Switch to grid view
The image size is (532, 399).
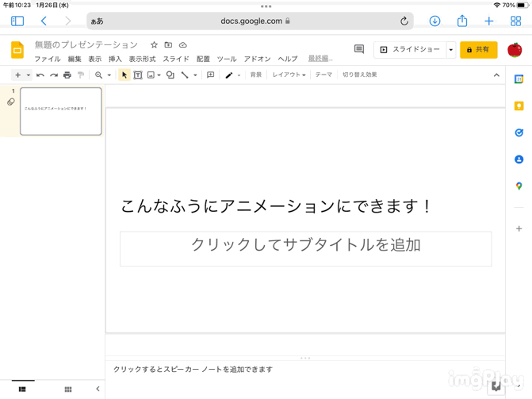tap(68, 389)
